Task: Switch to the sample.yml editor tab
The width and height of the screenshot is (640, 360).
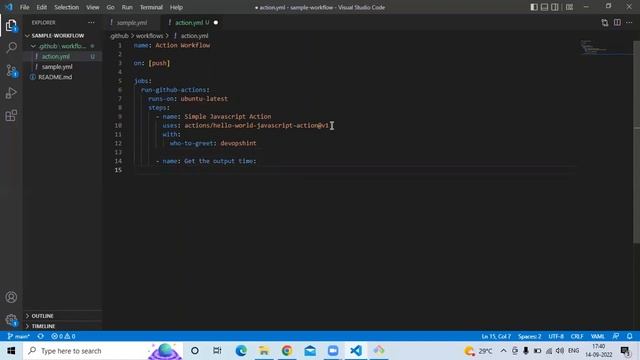Action: click(x=132, y=23)
